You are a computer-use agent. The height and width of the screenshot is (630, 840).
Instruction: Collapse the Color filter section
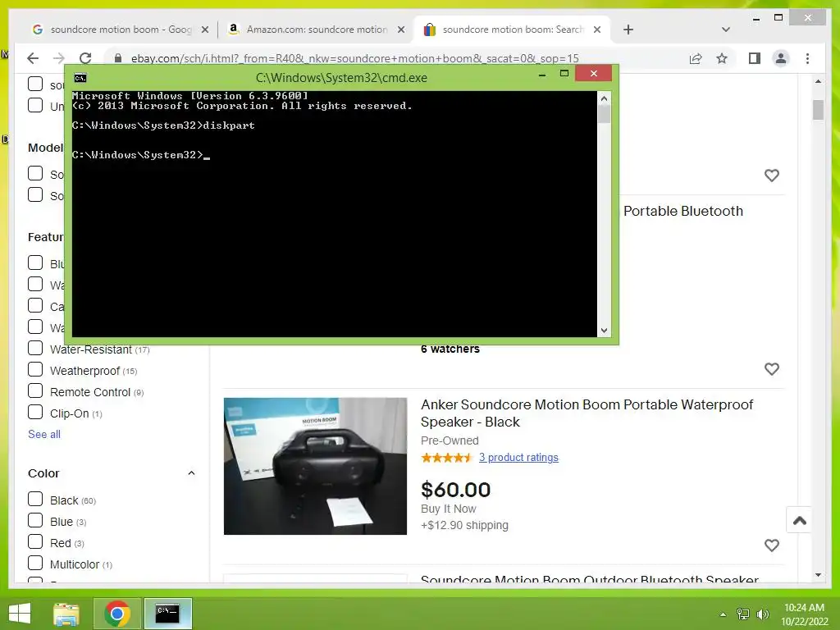191,473
